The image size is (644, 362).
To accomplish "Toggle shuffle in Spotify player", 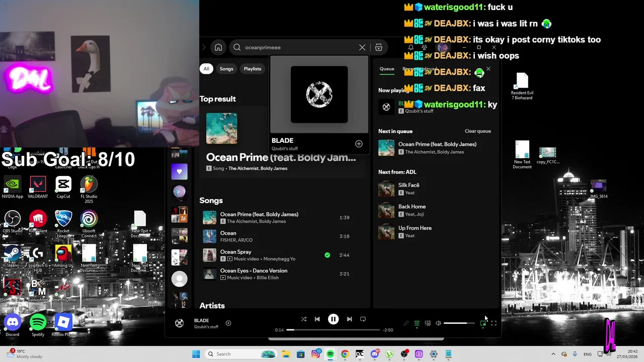I will (x=303, y=319).
